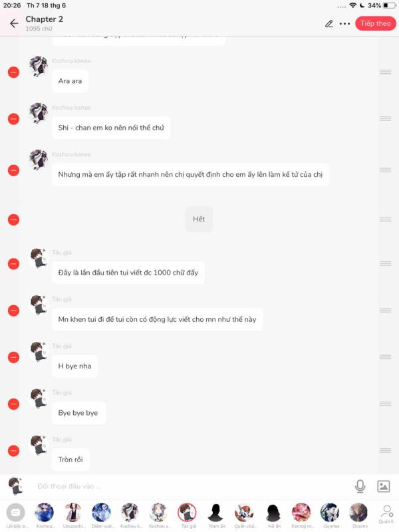
Task: Open the image picker icon
Action: point(384,486)
